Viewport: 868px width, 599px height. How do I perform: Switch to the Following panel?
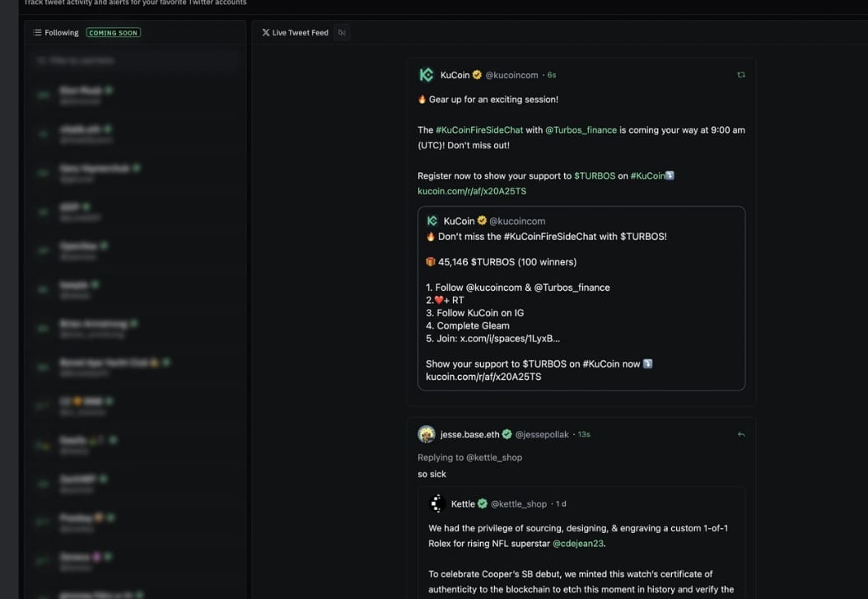56,32
